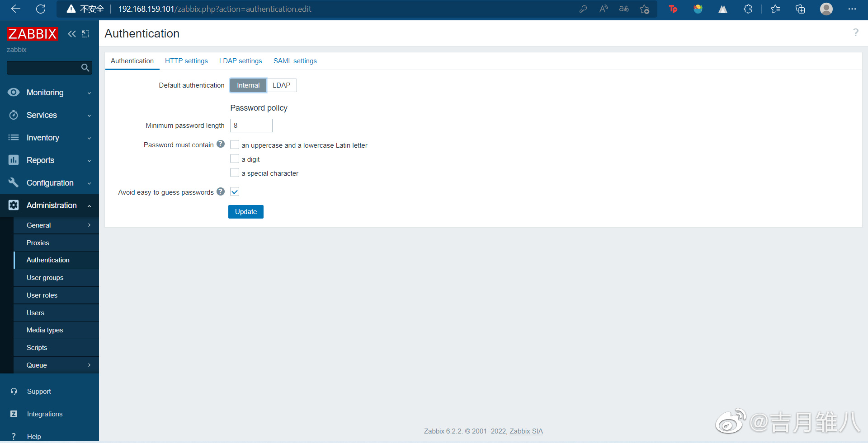Screen dimensions: 868x443
Task: Open the Help link in sidebar
Action: [34, 437]
